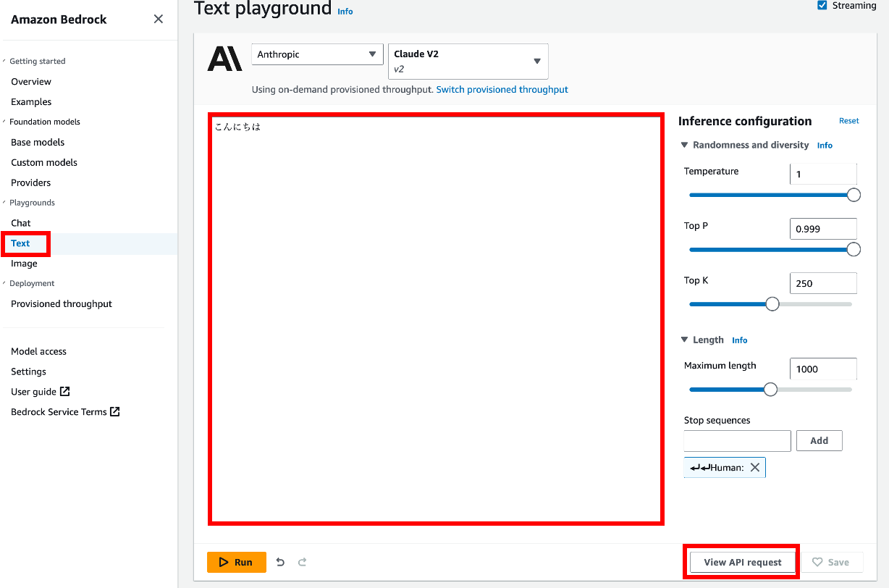Adjust the Maximum length slider

[x=771, y=390]
